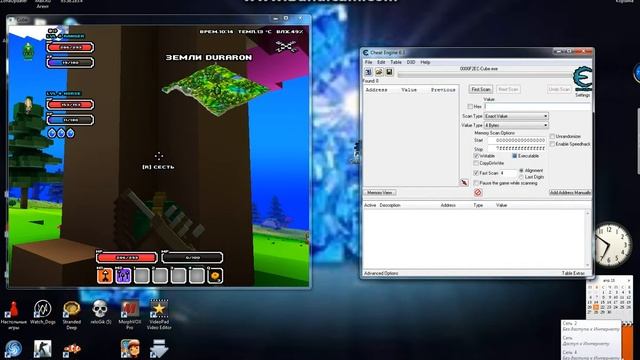The image size is (640, 360).
Task: Open the process list computer icon in Cheat Engine
Action: click(369, 72)
